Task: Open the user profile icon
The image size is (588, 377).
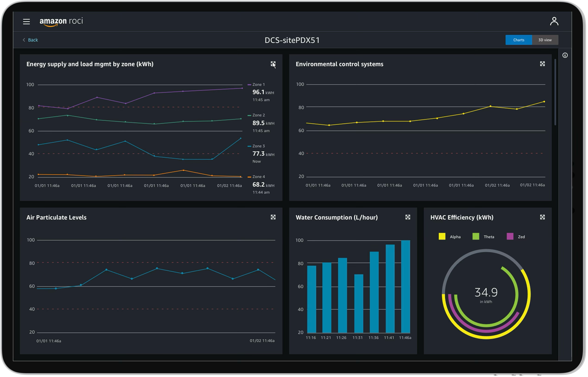Action: point(554,21)
